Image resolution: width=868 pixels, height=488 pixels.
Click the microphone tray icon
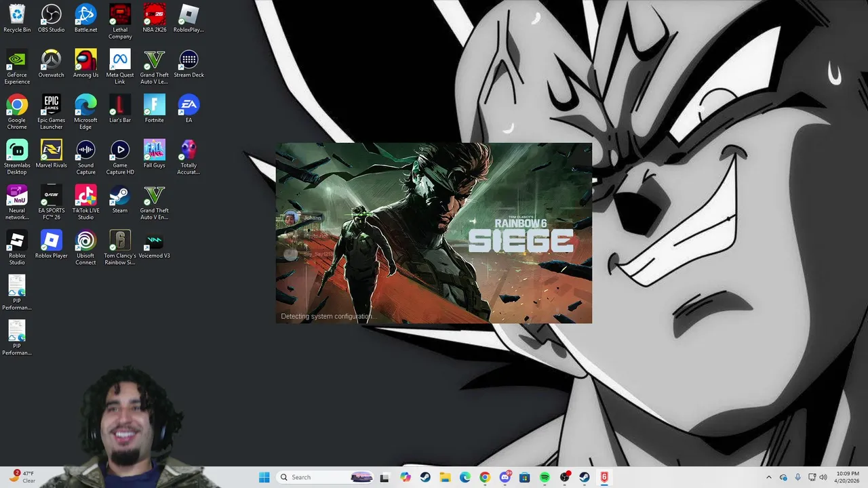click(x=797, y=477)
